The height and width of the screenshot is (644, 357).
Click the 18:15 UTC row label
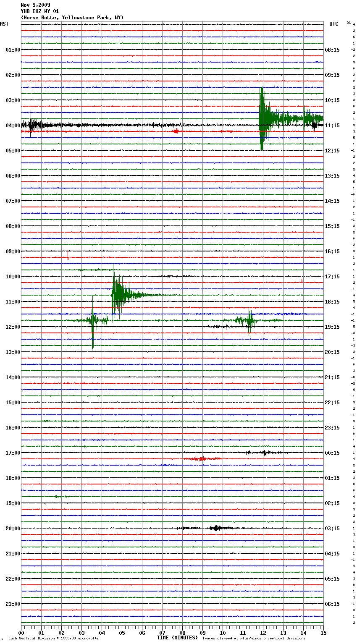332,302
